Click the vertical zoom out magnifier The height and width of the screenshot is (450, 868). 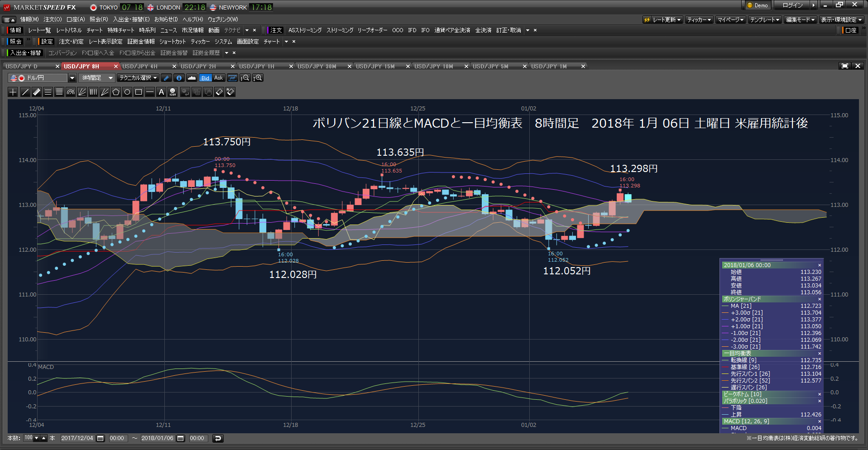click(245, 78)
